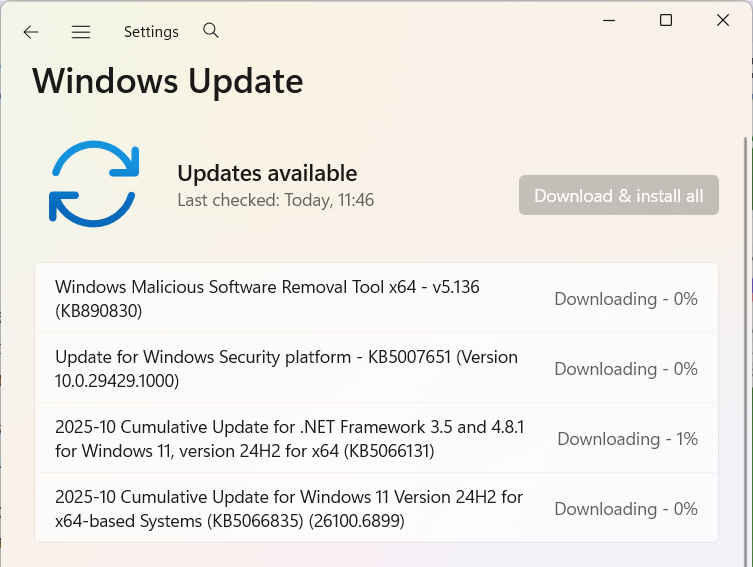Click the Last checked timestamp text
Image resolution: width=753 pixels, height=567 pixels.
tap(275, 200)
